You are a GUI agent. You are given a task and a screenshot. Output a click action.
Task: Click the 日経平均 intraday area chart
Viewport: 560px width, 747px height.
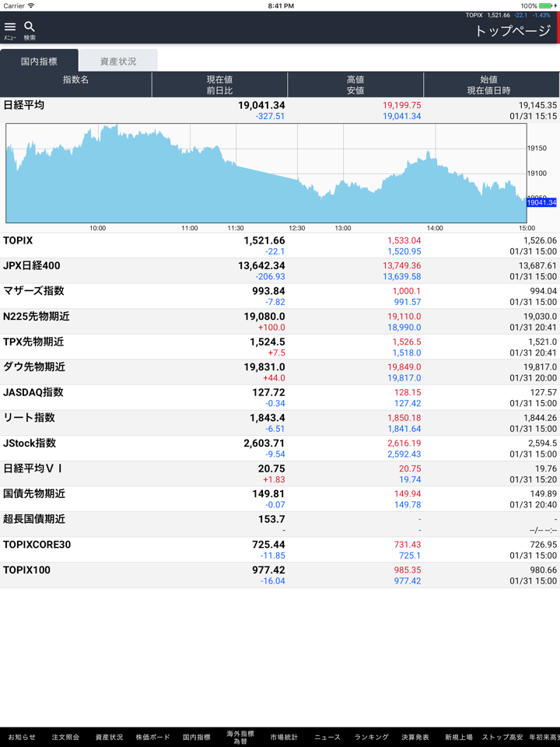[266, 174]
